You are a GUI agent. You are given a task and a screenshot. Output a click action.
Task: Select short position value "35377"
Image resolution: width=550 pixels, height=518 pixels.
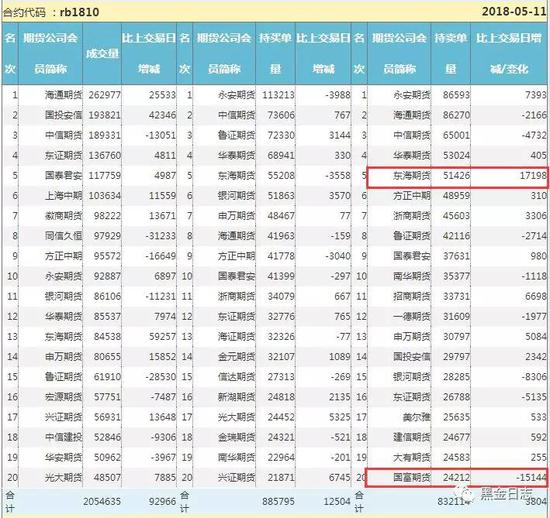[456, 276]
